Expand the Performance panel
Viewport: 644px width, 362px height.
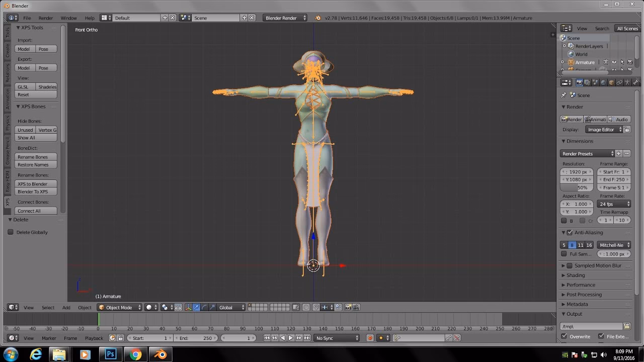pos(581,285)
